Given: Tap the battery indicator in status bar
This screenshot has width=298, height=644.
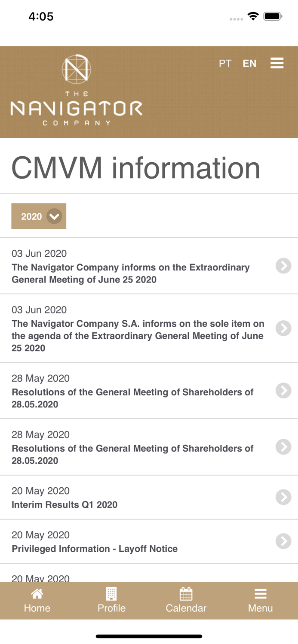Looking at the screenshot, I should (272, 15).
